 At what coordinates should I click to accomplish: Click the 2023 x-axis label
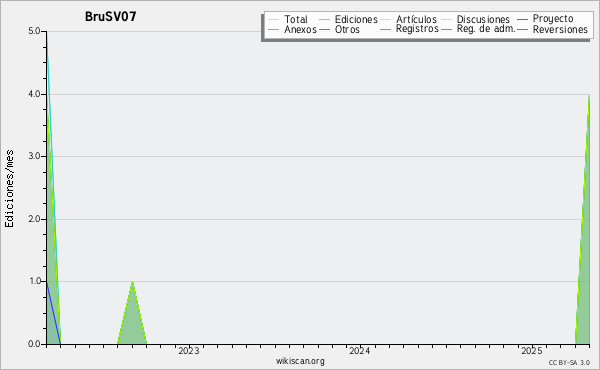pyautogui.click(x=189, y=351)
